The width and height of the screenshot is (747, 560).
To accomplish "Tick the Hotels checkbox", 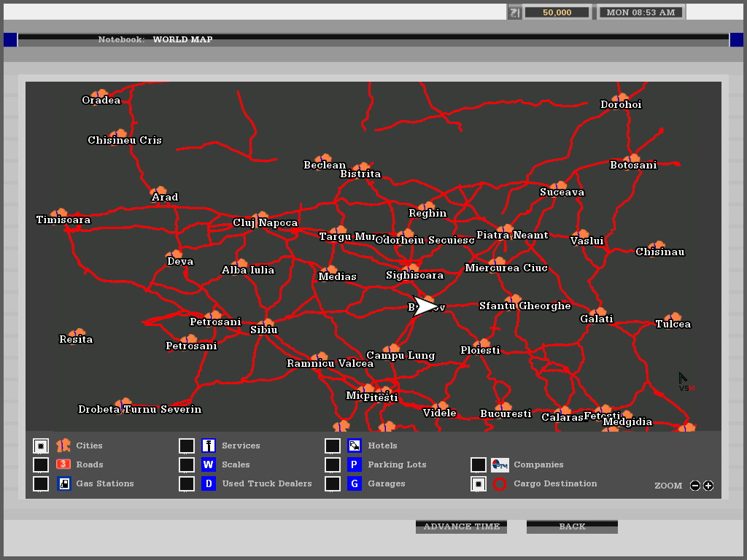I will (333, 446).
